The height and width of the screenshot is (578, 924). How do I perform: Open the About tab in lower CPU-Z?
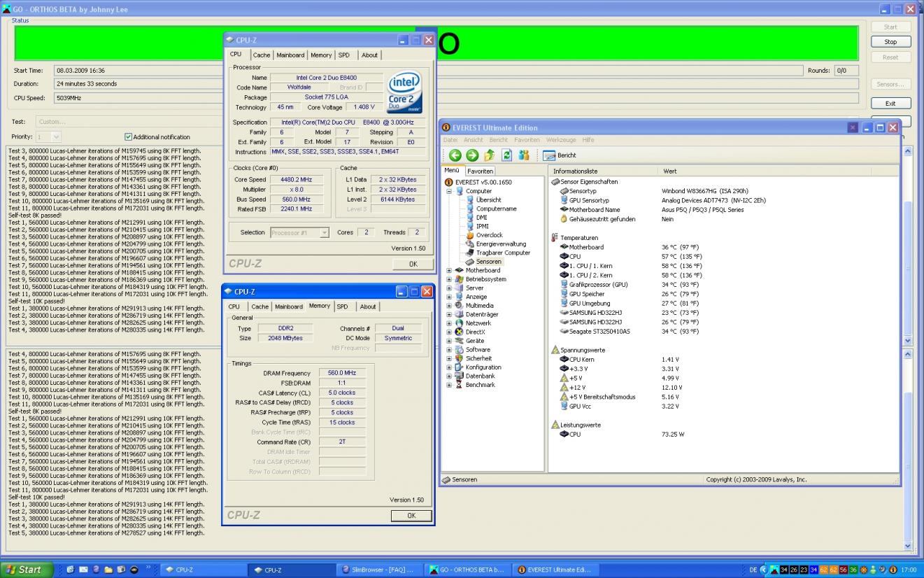(x=368, y=306)
